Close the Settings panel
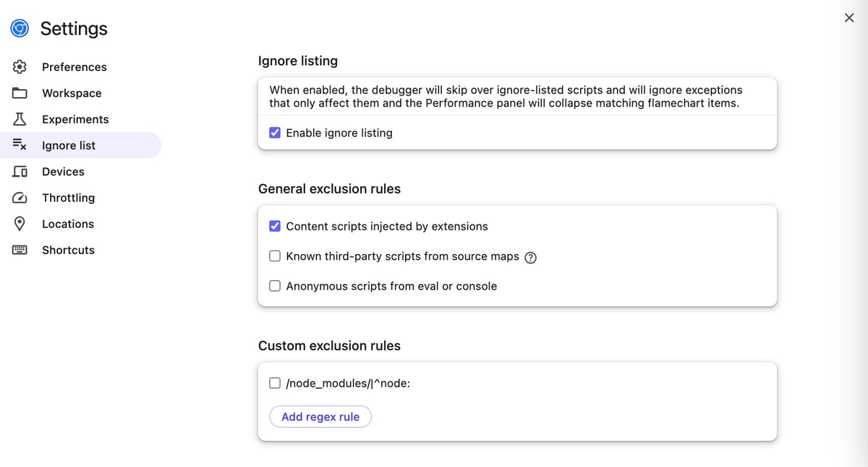 [849, 18]
